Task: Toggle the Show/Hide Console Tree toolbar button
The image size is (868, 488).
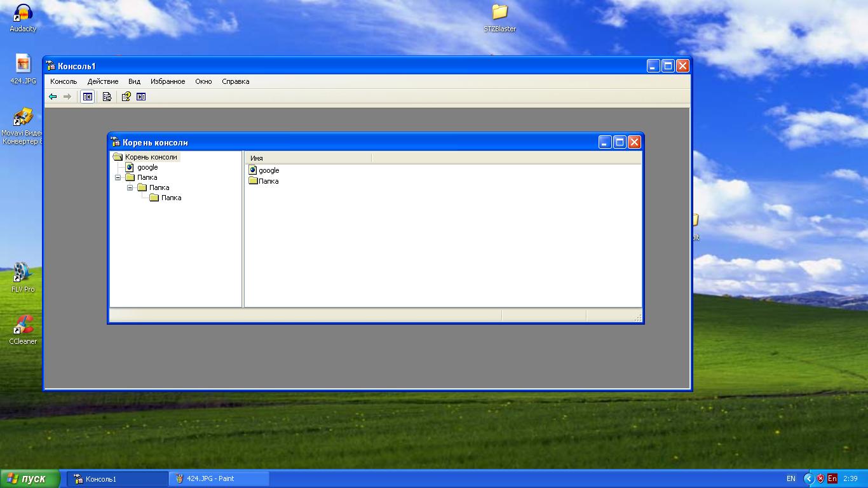Action: (x=88, y=97)
